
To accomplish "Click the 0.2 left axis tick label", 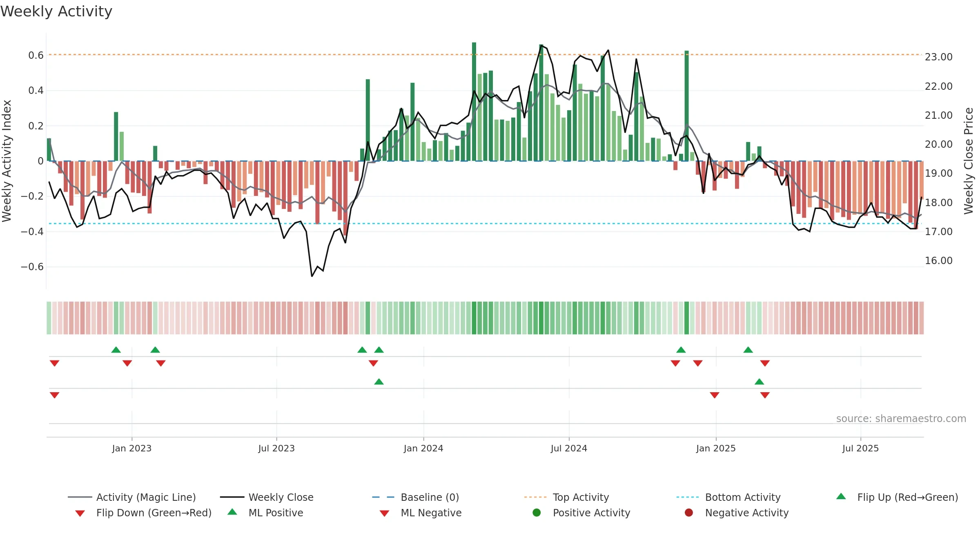I will 36,126.
